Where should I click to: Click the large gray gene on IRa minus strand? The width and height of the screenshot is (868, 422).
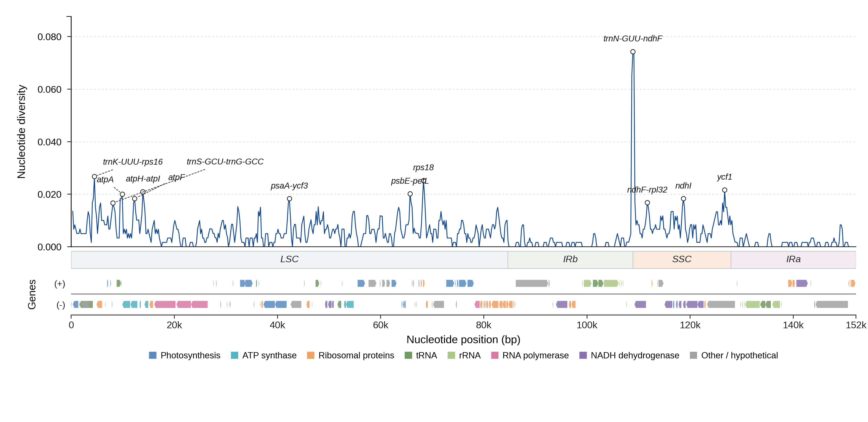click(x=832, y=305)
